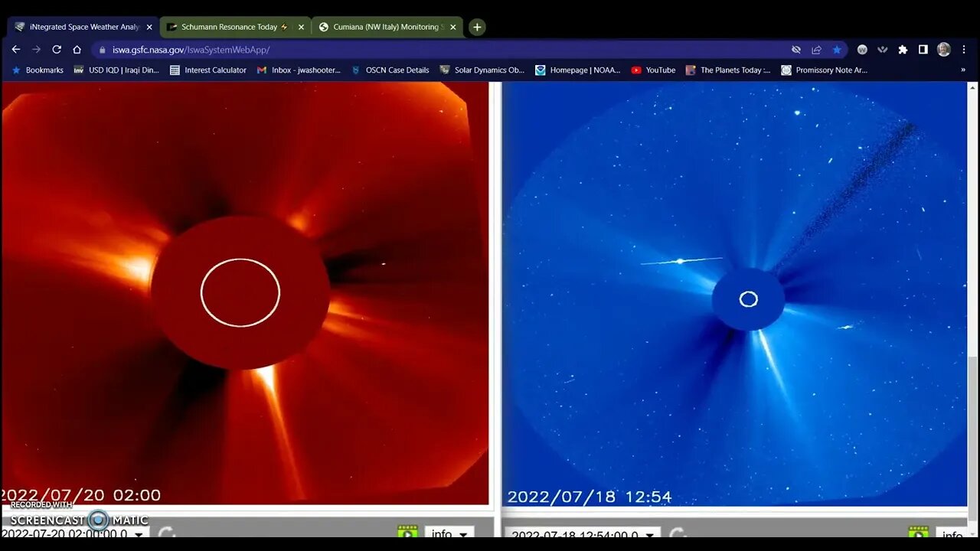Click the browser forward arrow
The width and height of the screenshot is (980, 551).
pos(36,49)
